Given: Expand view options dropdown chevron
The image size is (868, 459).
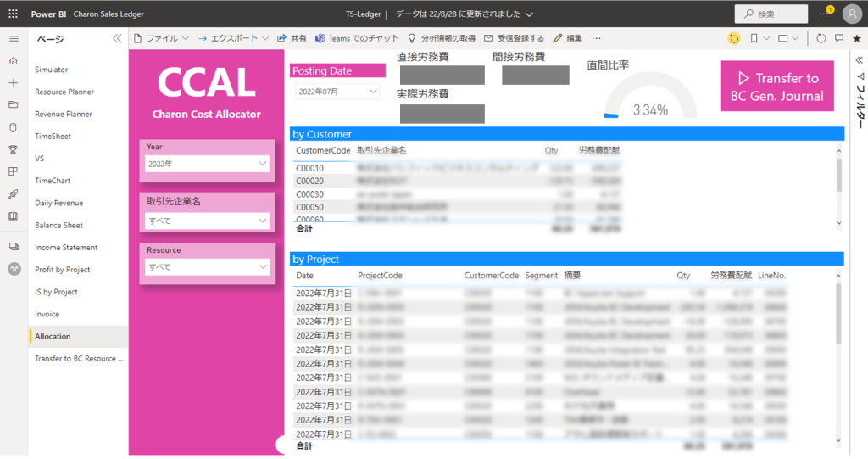Looking at the screenshot, I should (795, 38).
